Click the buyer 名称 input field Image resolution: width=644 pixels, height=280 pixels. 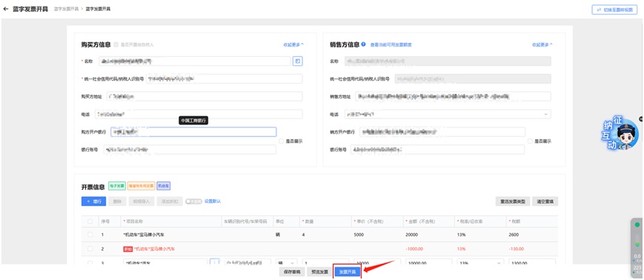(x=195, y=61)
